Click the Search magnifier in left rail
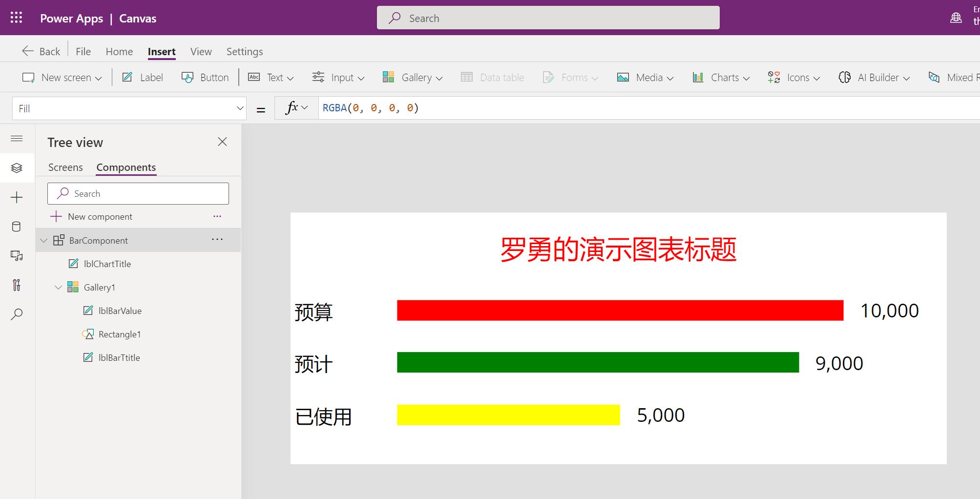Viewport: 980px width, 499px height. tap(17, 314)
